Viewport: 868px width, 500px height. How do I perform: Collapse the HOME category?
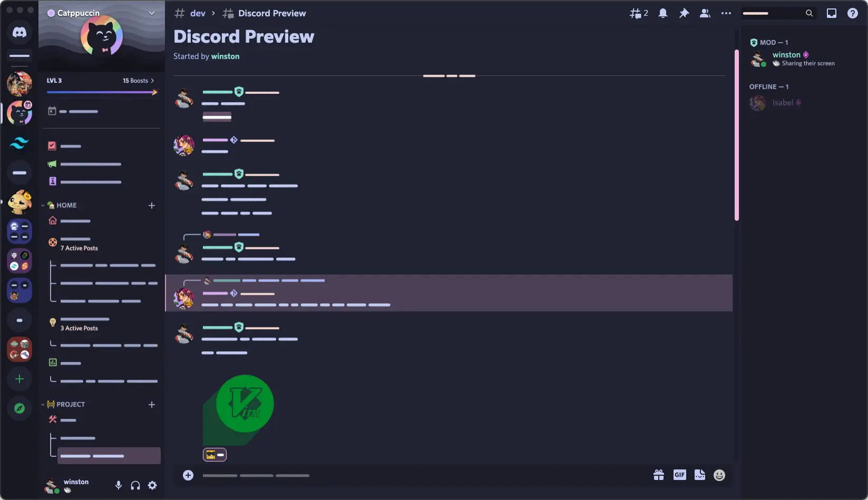(x=66, y=205)
